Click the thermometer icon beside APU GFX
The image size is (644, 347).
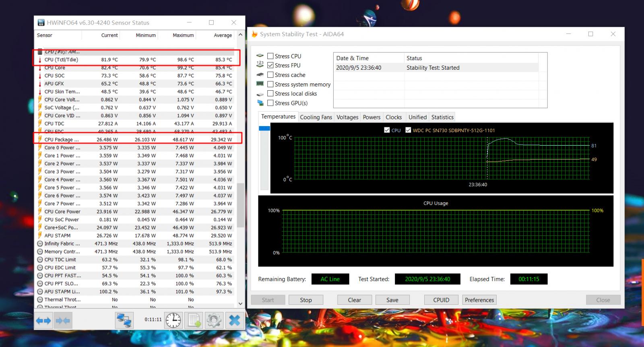(x=40, y=84)
